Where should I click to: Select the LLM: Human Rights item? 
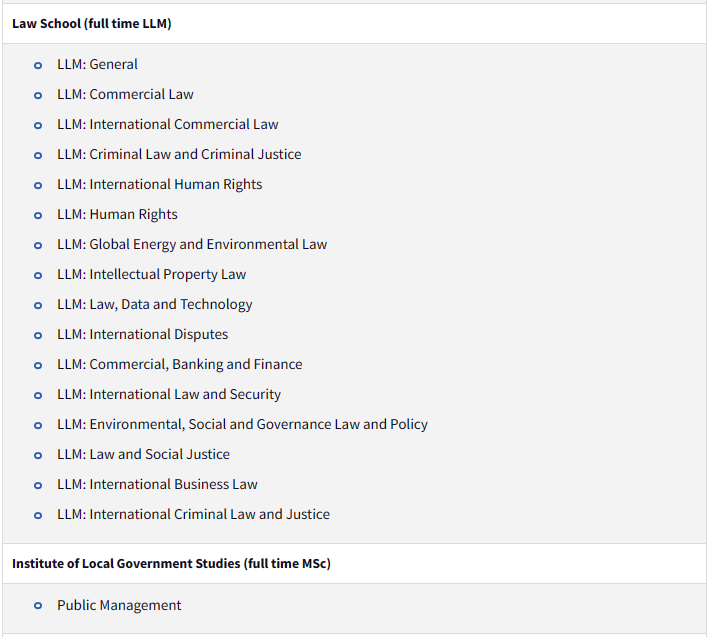click(117, 214)
